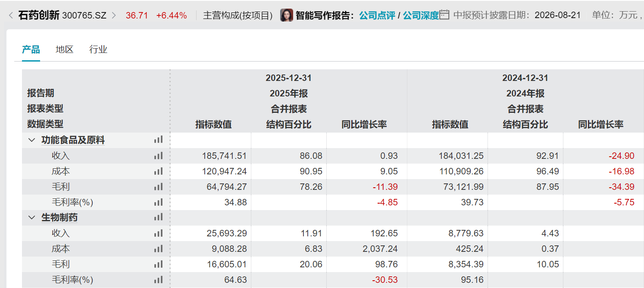The height and width of the screenshot is (288, 644).
Task: Open the 公司点评 report link
Action: 377,15
